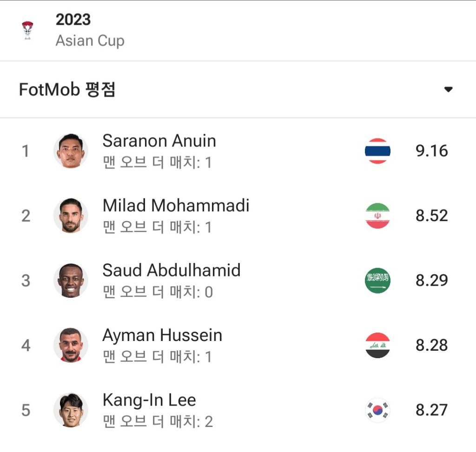Tap the Thailand flag icon
Screen dimensions: 476x452
[x=377, y=151]
